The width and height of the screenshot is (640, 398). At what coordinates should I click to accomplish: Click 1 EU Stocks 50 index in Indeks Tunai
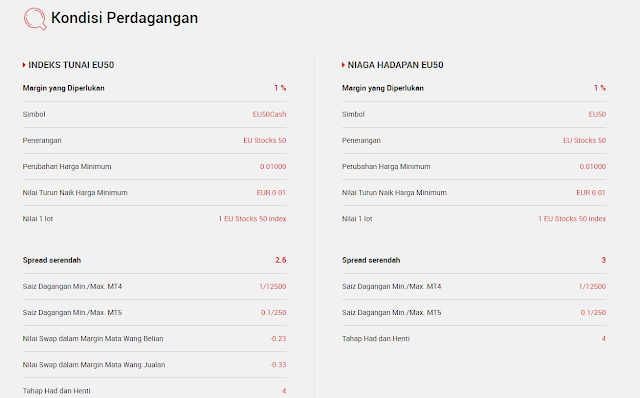[x=252, y=219]
